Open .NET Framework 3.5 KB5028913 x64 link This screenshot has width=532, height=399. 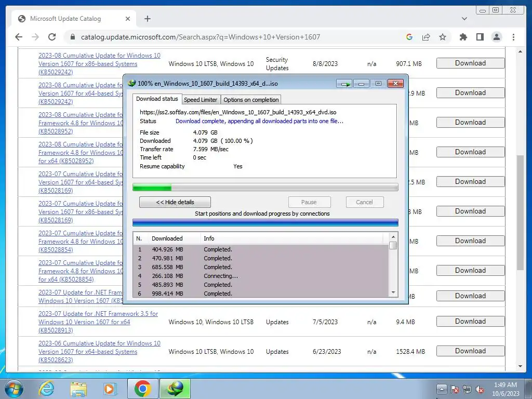click(98, 322)
